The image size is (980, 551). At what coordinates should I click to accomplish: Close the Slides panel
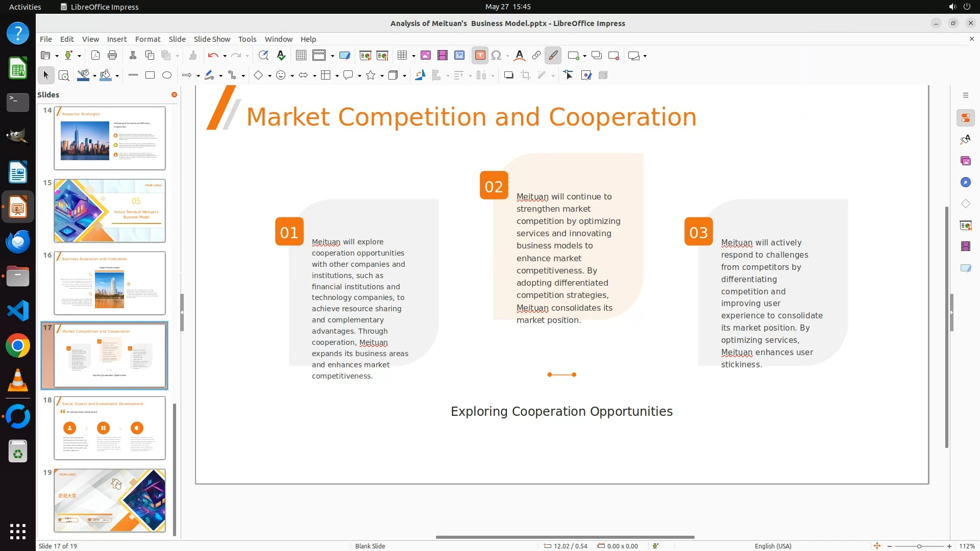174,95
